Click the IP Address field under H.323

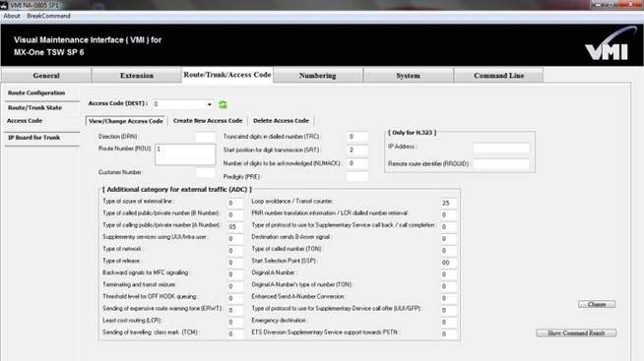pos(501,148)
